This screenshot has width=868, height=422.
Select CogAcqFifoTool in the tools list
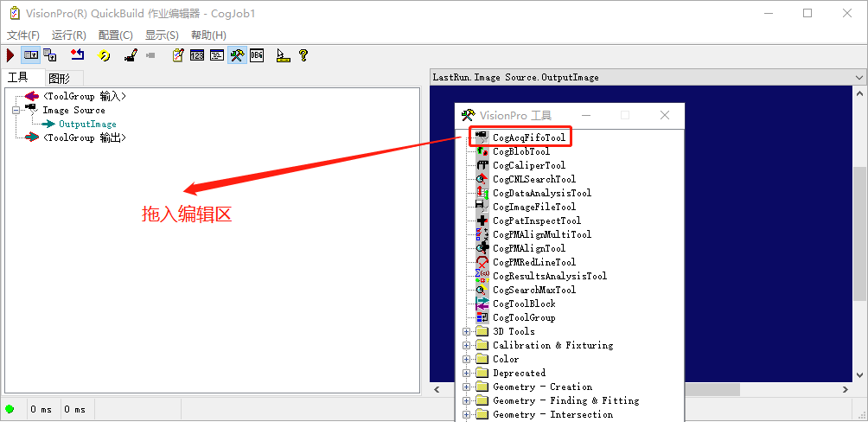coord(529,137)
